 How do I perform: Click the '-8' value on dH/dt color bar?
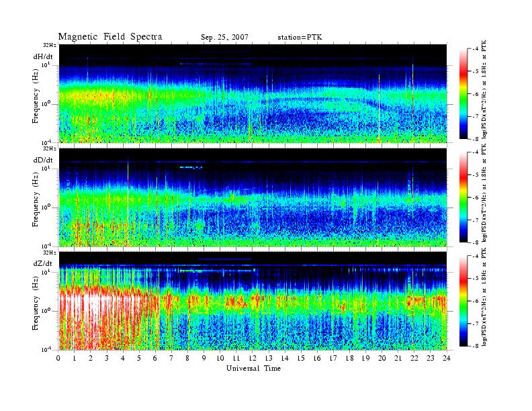coord(476,139)
